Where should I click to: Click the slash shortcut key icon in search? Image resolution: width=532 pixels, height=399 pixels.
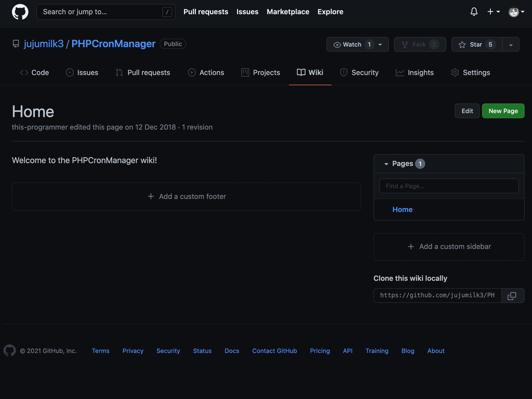tap(167, 12)
